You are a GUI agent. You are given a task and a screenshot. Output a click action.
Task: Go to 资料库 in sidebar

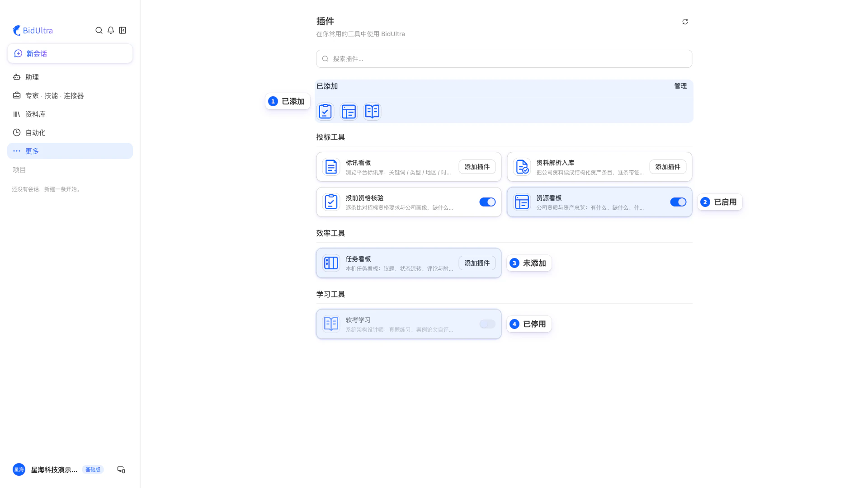(x=70, y=114)
